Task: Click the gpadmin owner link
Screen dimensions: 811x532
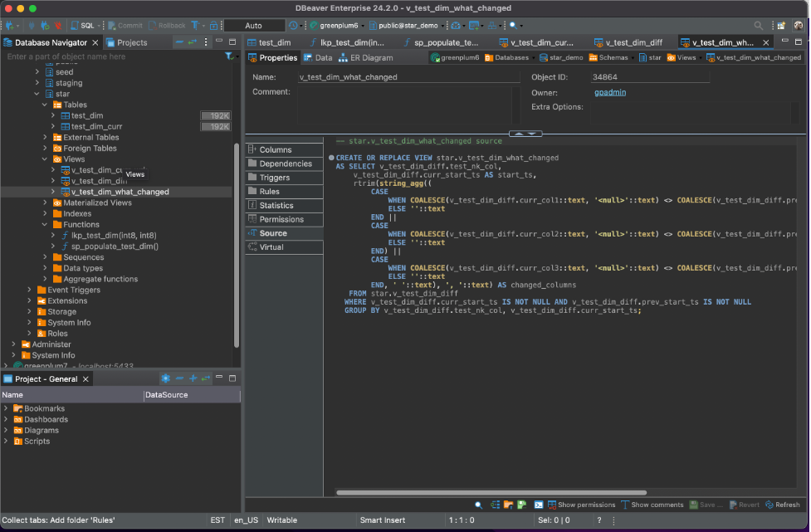Action: [608, 92]
